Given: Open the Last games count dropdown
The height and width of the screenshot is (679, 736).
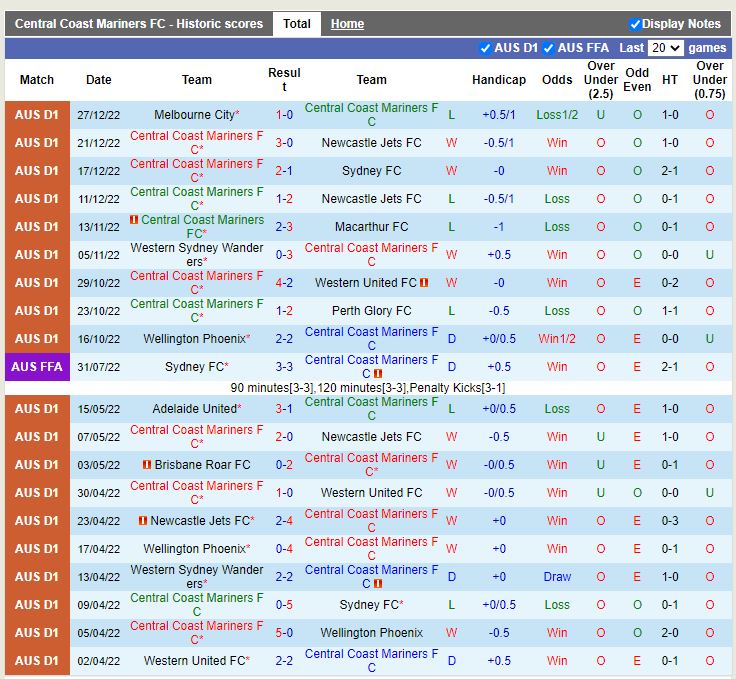Looking at the screenshot, I should click(x=665, y=48).
